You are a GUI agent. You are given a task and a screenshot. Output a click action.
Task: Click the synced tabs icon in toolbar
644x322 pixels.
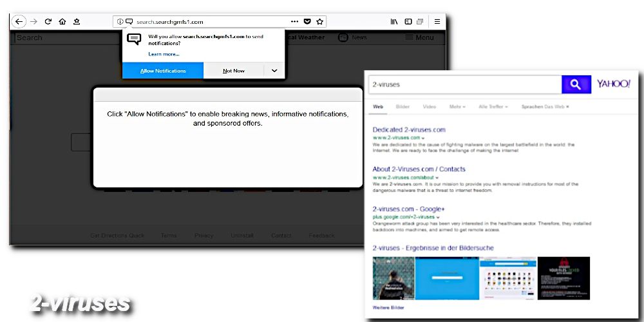pyautogui.click(x=420, y=22)
